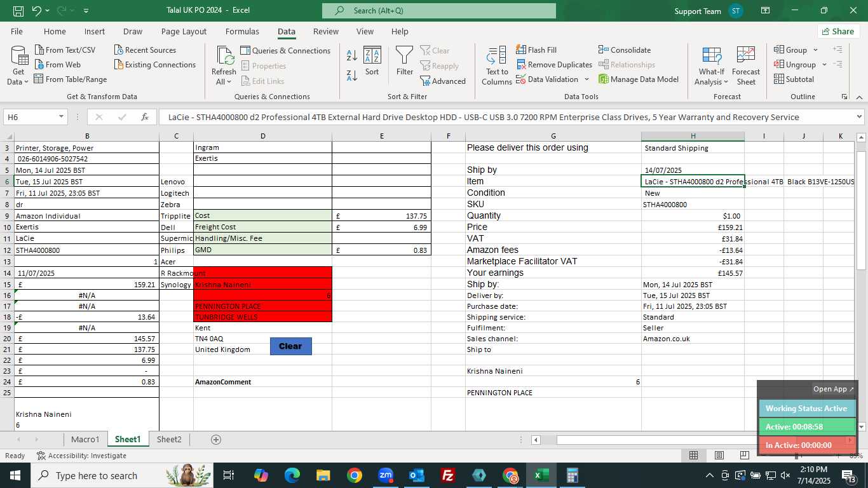Click Data Validation
Screen dimensions: 868x488
[547, 79]
